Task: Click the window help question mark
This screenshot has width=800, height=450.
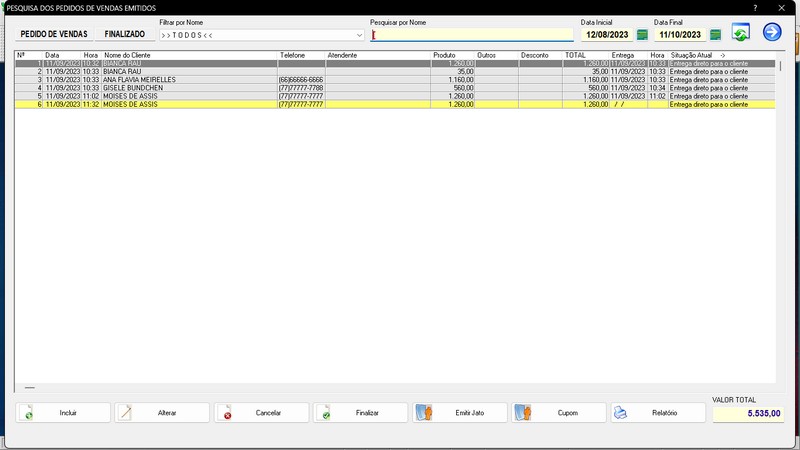Action: point(754,7)
